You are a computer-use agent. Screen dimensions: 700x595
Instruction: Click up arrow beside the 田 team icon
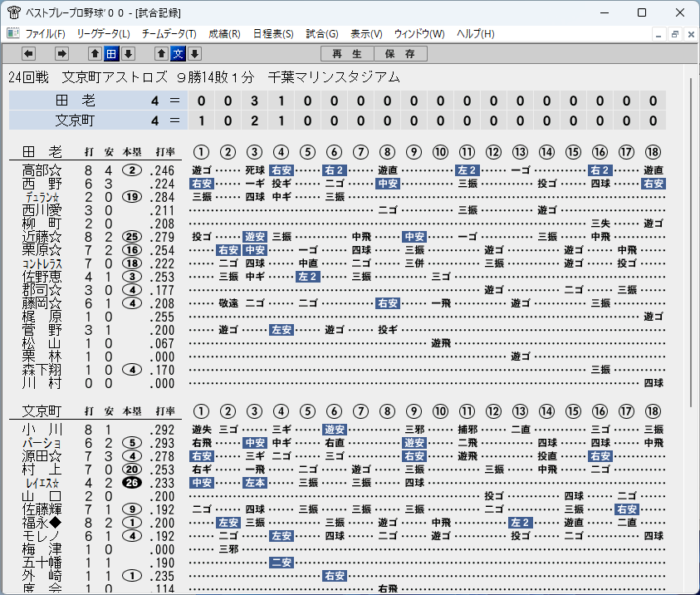click(x=95, y=54)
